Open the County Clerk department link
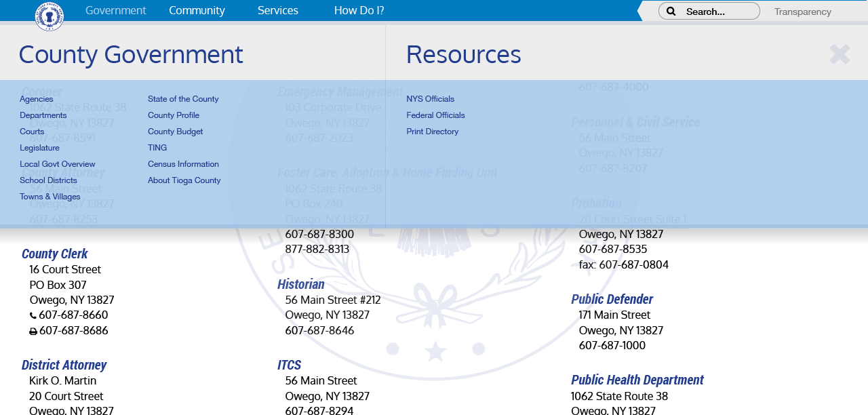Screen dimensions: 868x415 [x=55, y=254]
